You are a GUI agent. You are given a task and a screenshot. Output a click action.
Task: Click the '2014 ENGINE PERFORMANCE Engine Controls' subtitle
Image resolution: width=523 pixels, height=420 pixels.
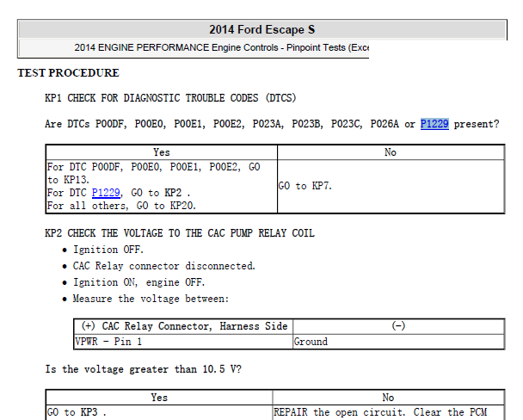221,47
